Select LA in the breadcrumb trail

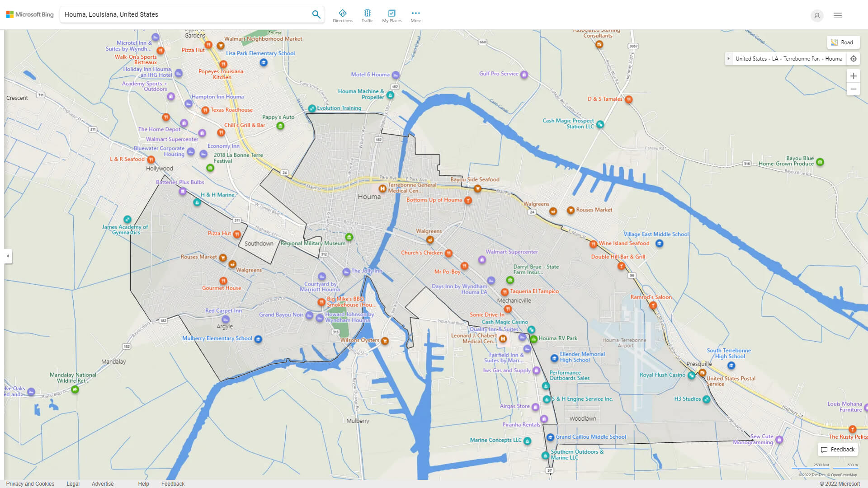(x=775, y=58)
